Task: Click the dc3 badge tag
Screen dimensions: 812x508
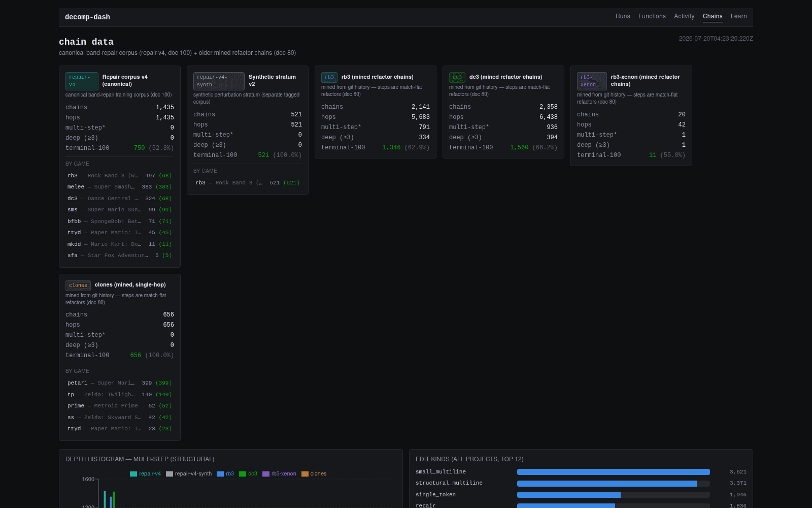Action: 457,77
